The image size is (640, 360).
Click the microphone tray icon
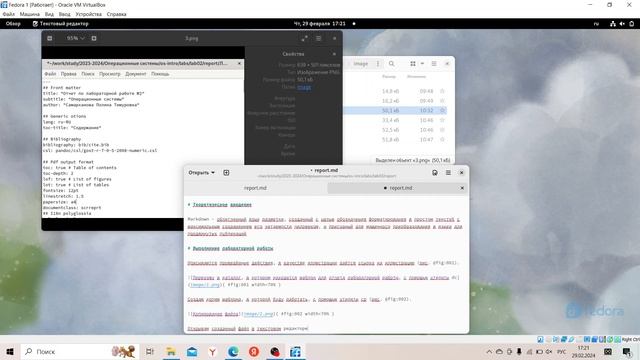(x=519, y=351)
